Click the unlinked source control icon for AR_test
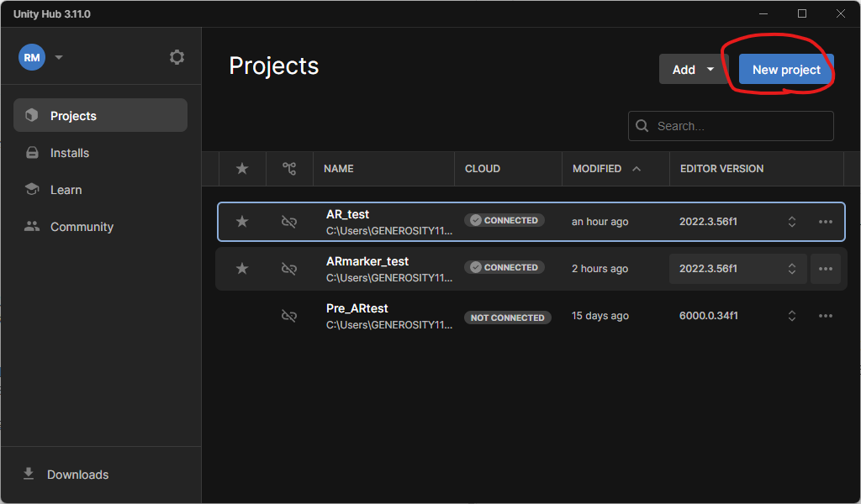Viewport: 861px width, 504px height. tap(289, 222)
